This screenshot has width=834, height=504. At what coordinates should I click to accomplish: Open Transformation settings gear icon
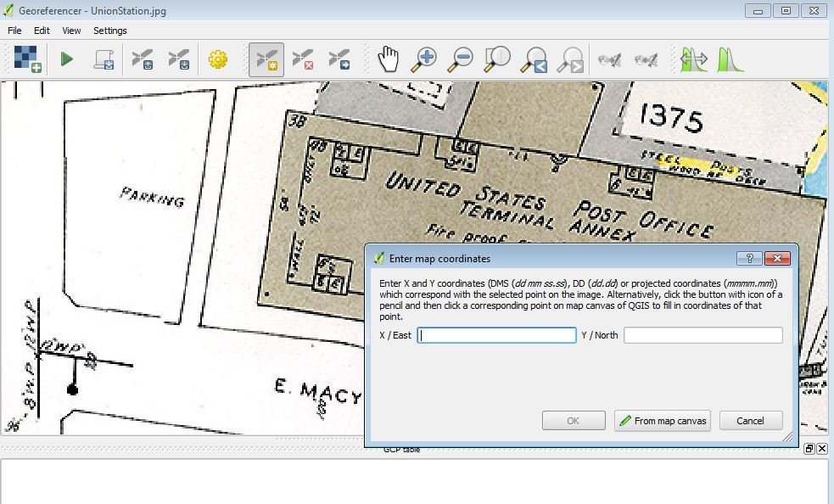pyautogui.click(x=217, y=59)
